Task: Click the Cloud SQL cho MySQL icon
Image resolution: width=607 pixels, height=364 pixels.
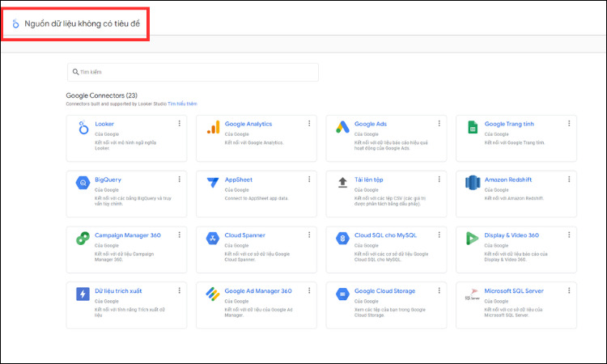Action: (x=342, y=239)
